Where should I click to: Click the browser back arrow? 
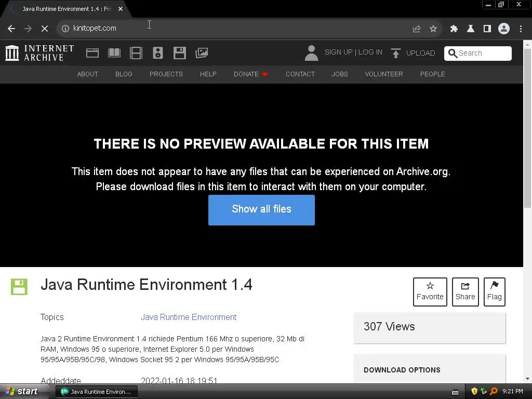(11, 29)
